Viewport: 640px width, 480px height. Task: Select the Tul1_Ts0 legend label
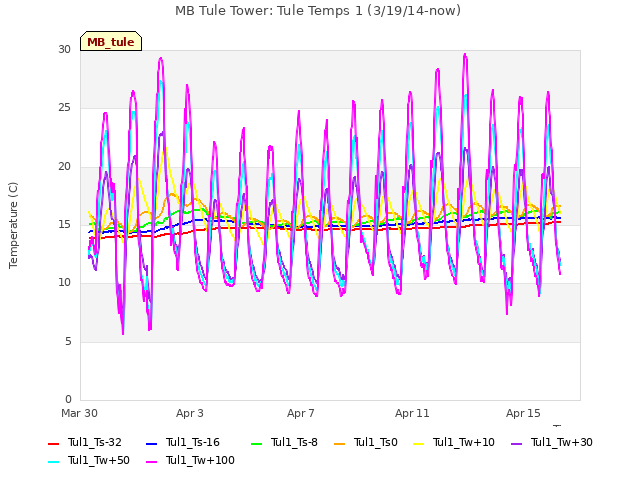point(376,442)
